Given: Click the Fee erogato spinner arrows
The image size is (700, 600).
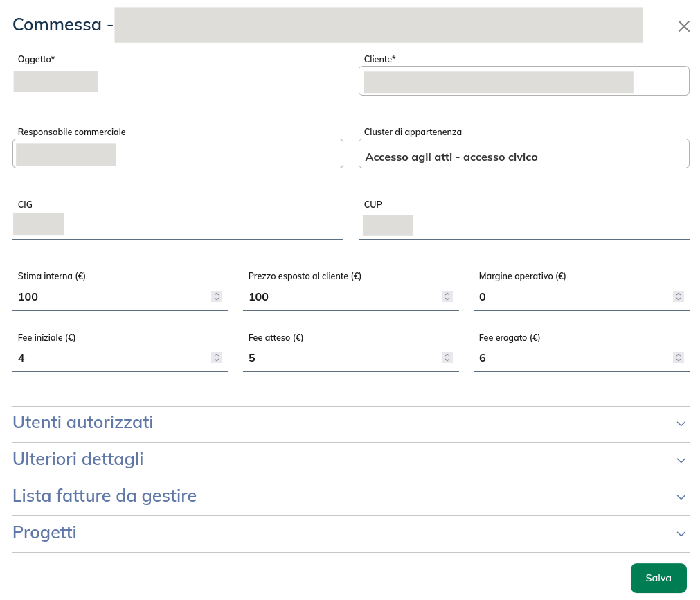Looking at the screenshot, I should (678, 358).
